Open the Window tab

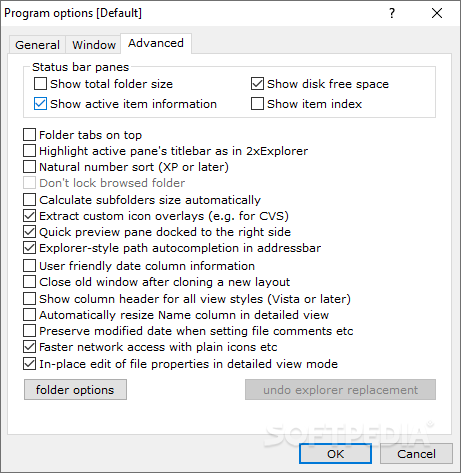point(94,45)
